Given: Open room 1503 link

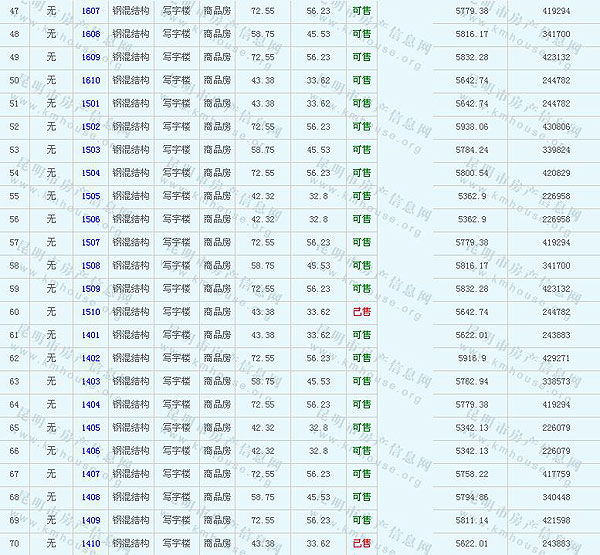Looking at the screenshot, I should click(x=91, y=149).
